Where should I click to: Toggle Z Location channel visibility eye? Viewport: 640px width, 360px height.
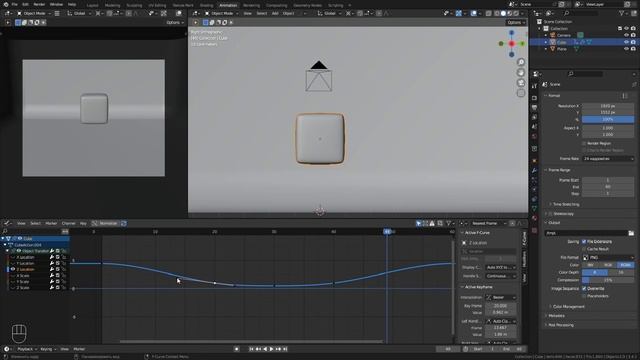(x=13, y=269)
